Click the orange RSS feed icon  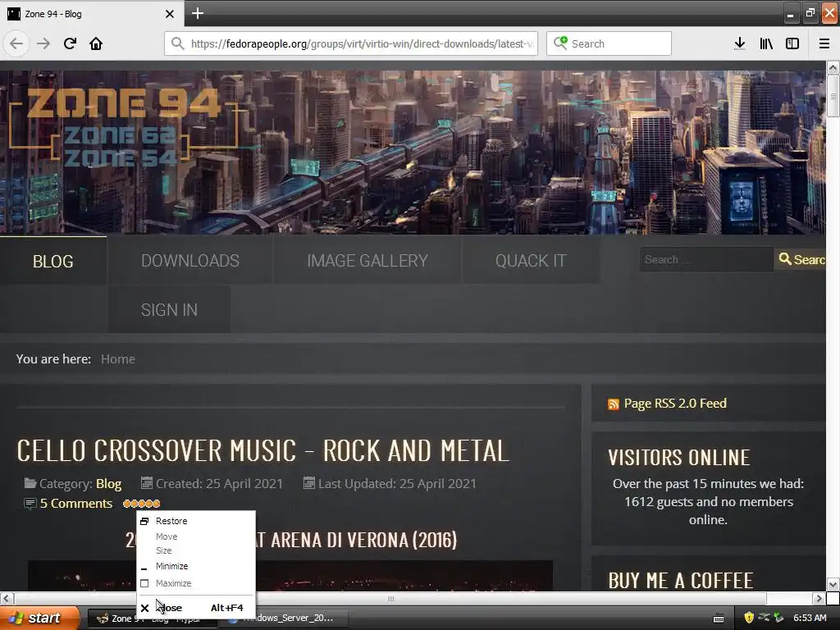[x=614, y=404]
